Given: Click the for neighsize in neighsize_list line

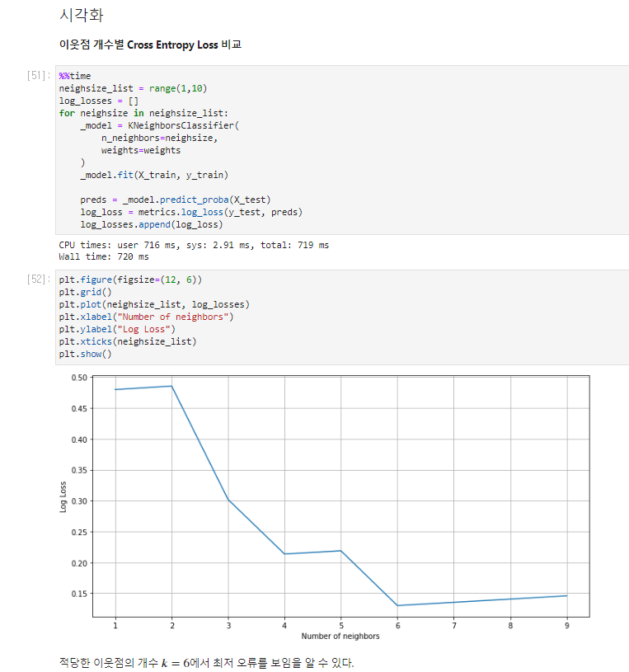Looking at the screenshot, I should tap(143, 113).
